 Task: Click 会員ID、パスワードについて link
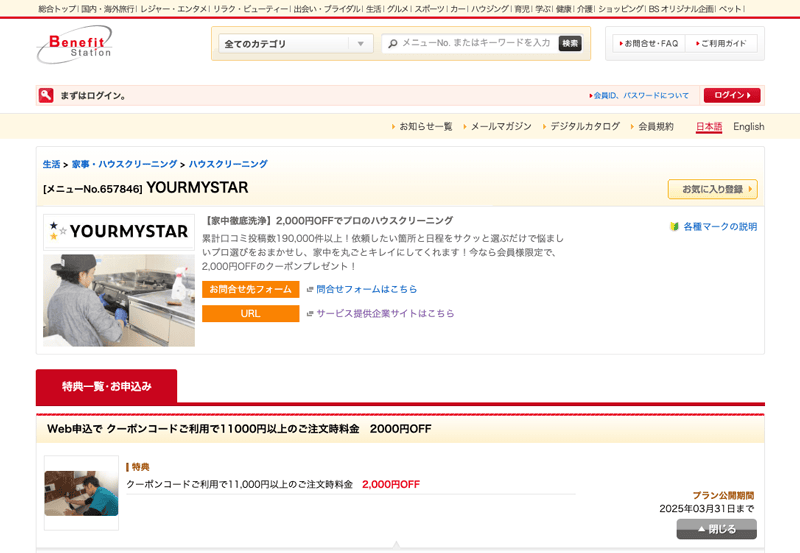coord(639,95)
